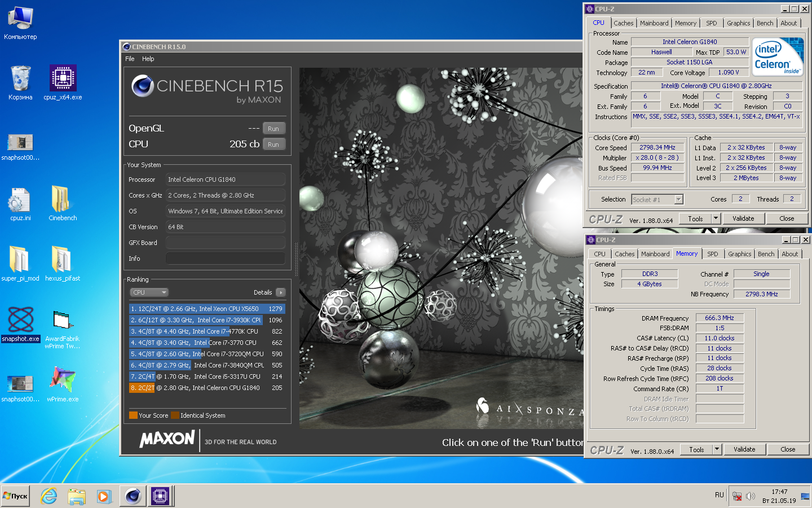Open the Компьютер desktop icon
The height and width of the screenshot is (508, 812).
[20, 23]
